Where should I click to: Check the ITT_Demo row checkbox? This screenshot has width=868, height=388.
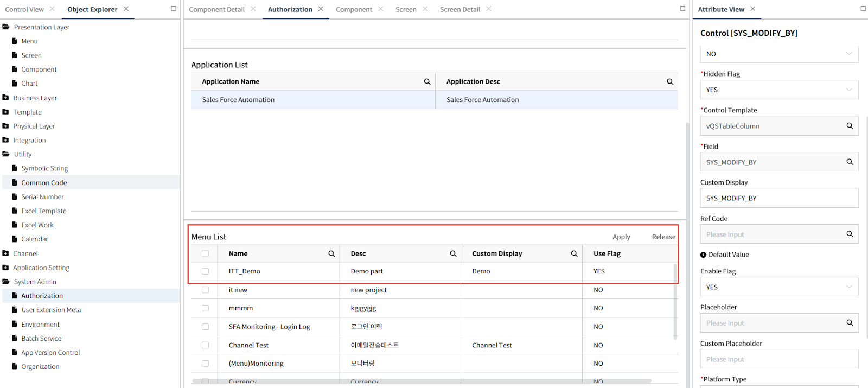point(205,271)
